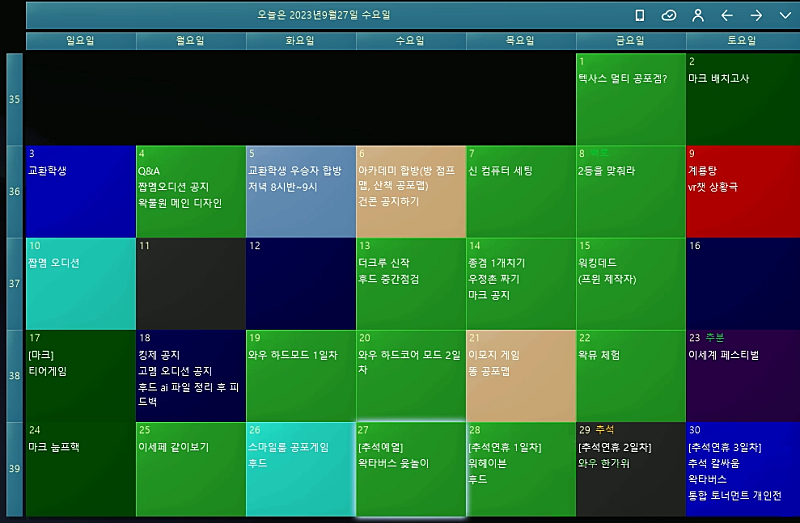
Task: Go to next month with right arrow
Action: pos(756,16)
